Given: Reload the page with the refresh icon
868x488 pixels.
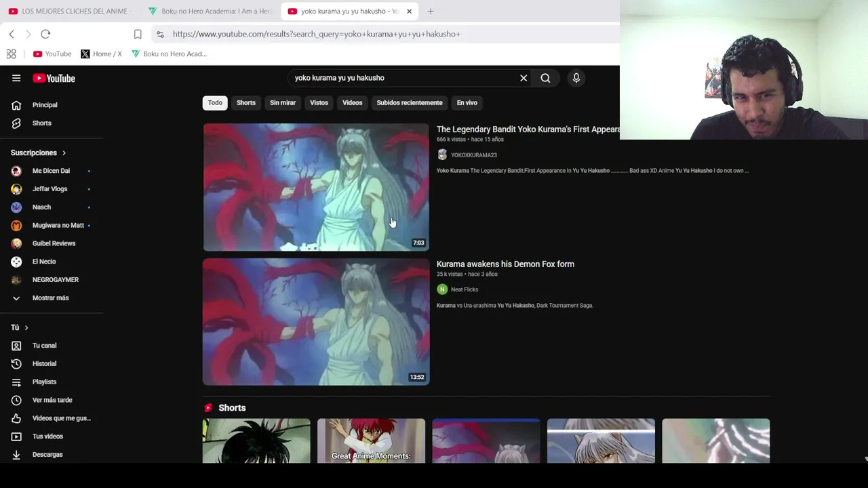Looking at the screenshot, I should [45, 34].
